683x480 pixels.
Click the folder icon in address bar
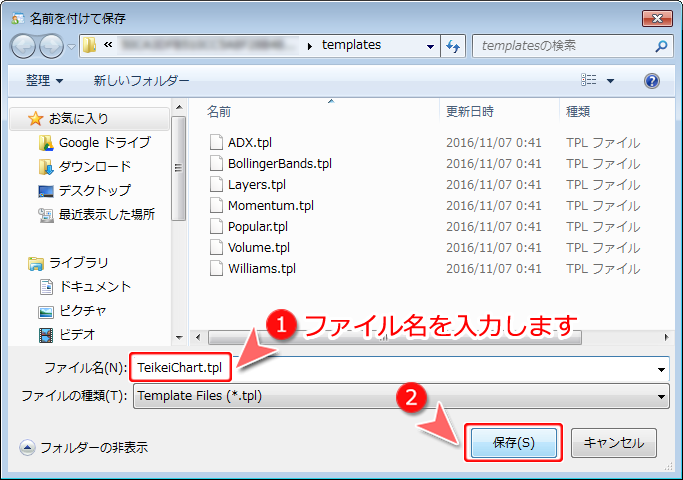tap(89, 45)
